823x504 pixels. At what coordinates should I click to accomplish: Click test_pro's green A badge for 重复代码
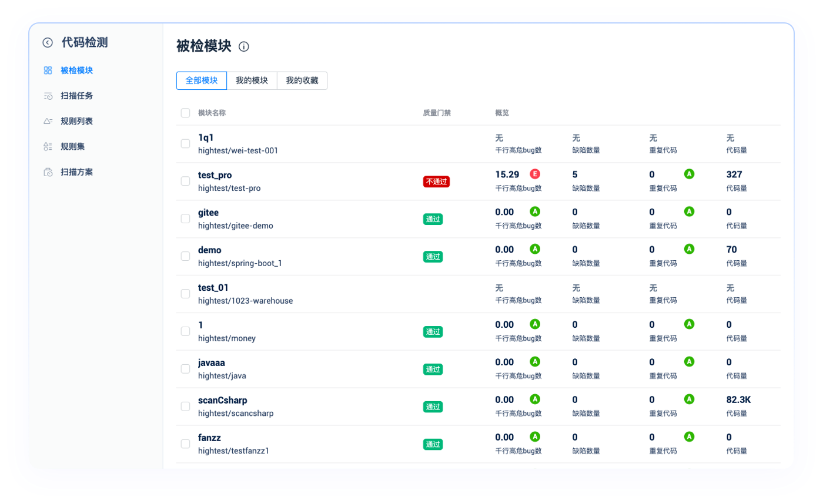(689, 174)
